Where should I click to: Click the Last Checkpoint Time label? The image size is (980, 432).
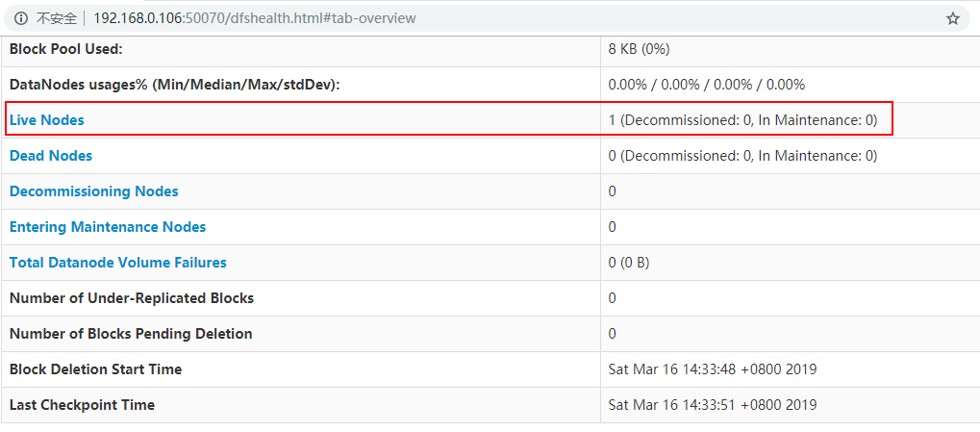[82, 405]
